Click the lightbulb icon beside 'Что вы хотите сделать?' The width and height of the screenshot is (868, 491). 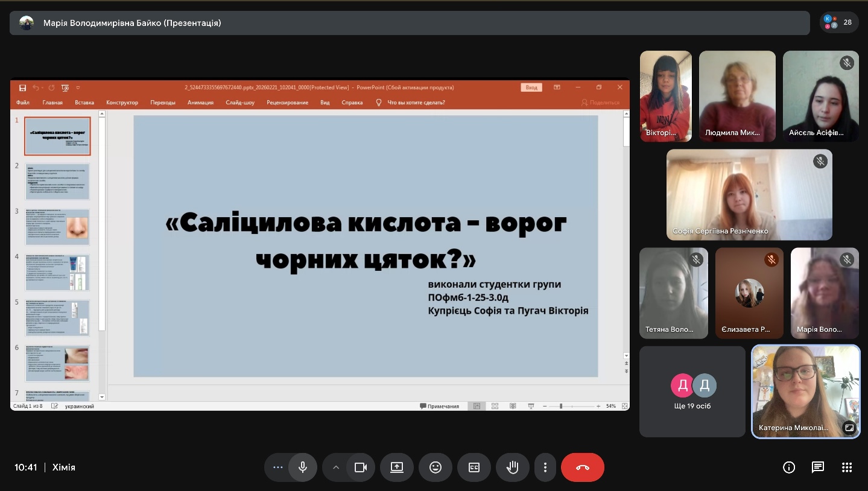[379, 103]
